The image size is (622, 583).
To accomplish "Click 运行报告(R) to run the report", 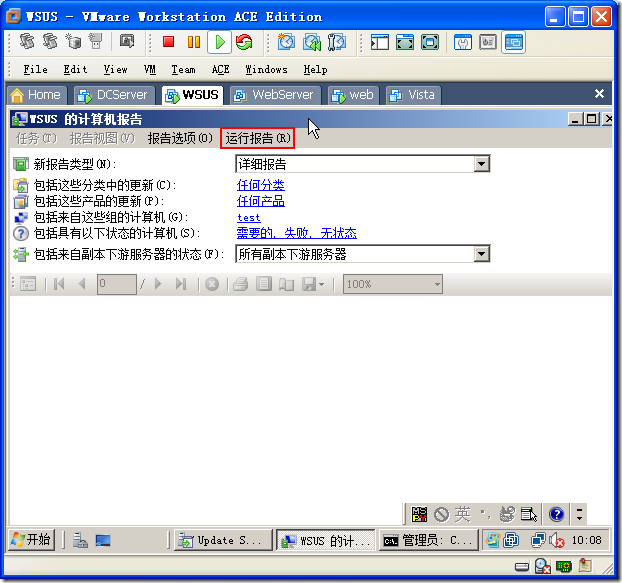I will [x=257, y=138].
